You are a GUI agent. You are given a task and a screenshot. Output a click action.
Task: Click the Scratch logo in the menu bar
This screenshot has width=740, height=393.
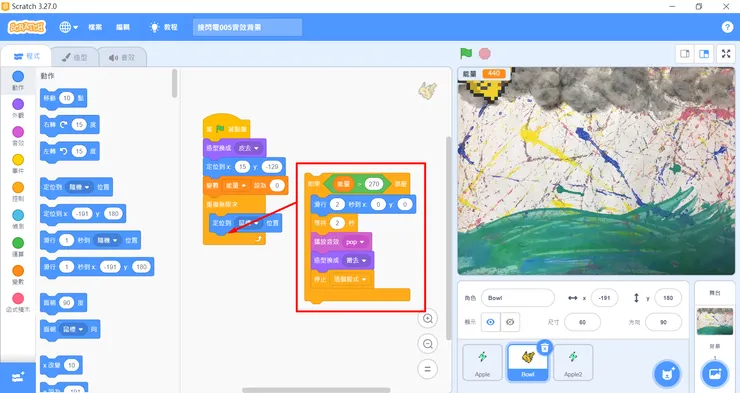coord(27,27)
